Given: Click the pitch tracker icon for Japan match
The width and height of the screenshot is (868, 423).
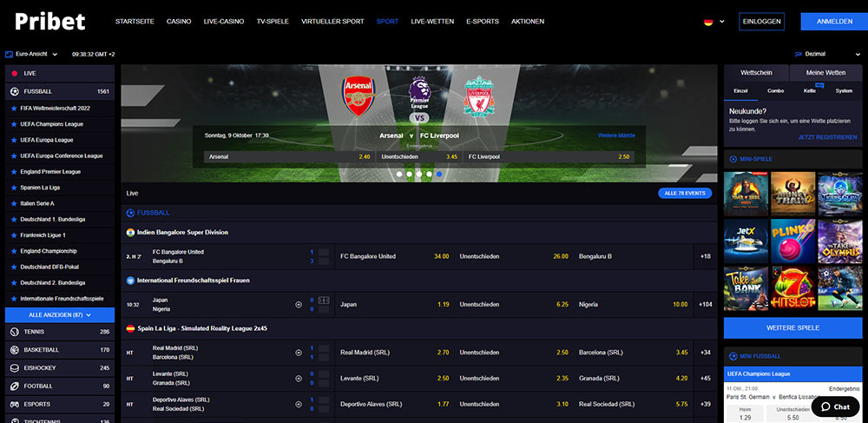Looking at the screenshot, I should tap(324, 300).
